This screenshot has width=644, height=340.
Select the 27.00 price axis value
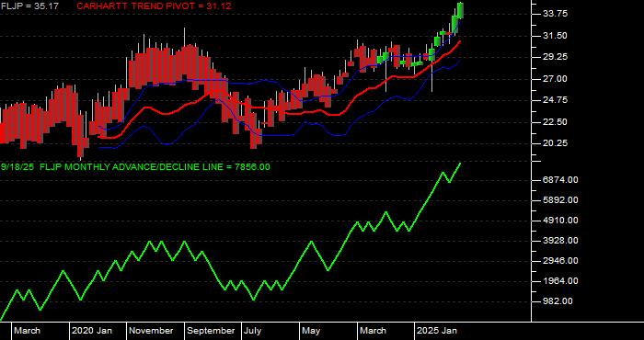coord(556,79)
